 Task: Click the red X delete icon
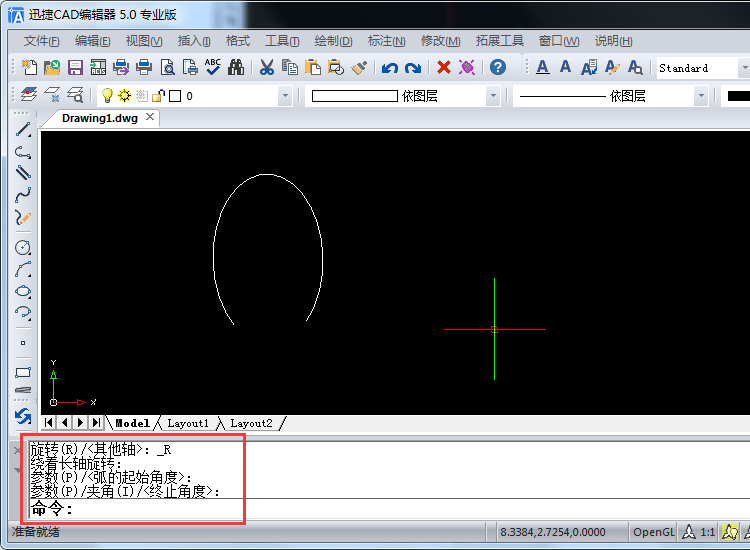tap(444, 68)
